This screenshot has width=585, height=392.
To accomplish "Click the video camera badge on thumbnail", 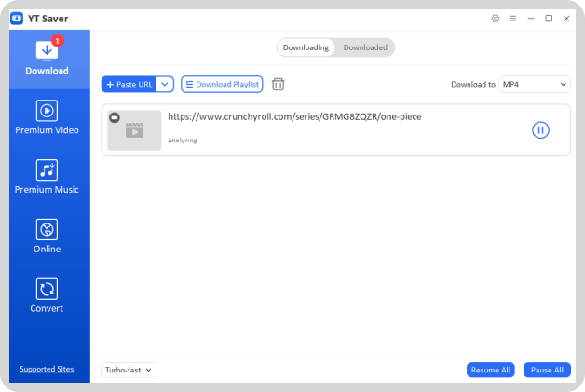I will click(x=115, y=117).
